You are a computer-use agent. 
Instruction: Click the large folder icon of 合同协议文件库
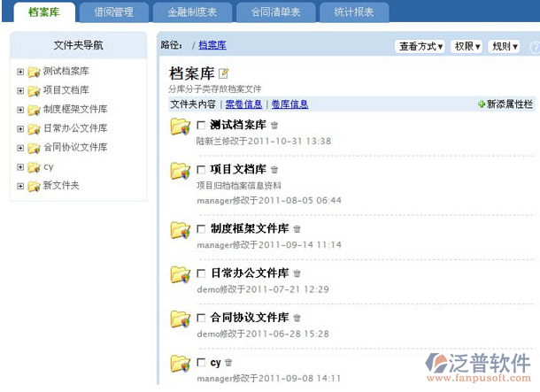coord(180,319)
